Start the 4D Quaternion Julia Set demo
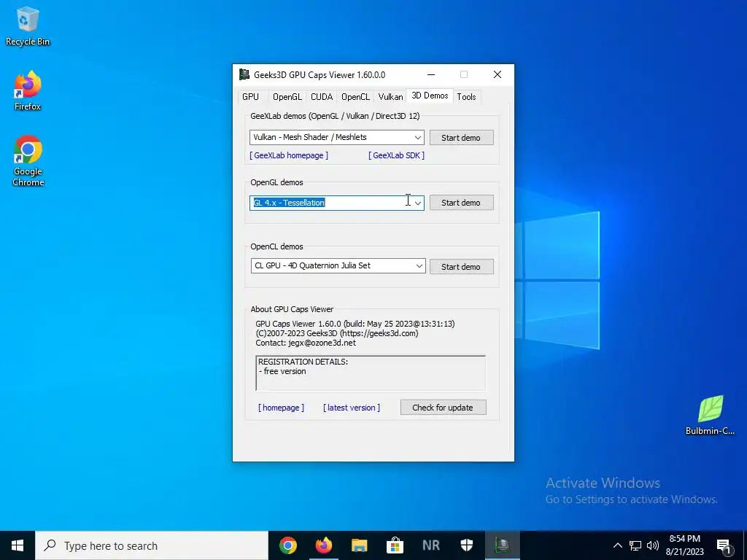This screenshot has height=560, width=747. point(461,267)
